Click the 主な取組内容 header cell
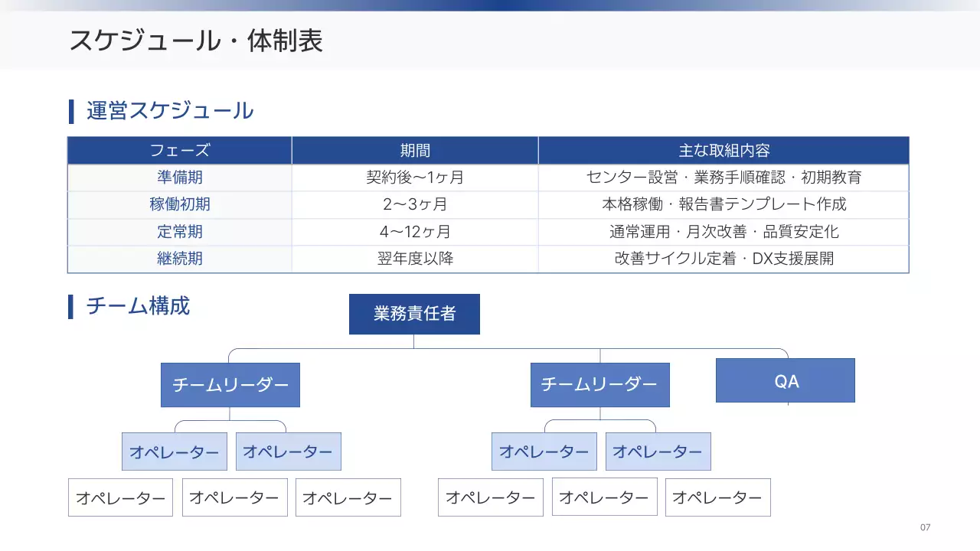Screen dimensions: 980x551 723,150
